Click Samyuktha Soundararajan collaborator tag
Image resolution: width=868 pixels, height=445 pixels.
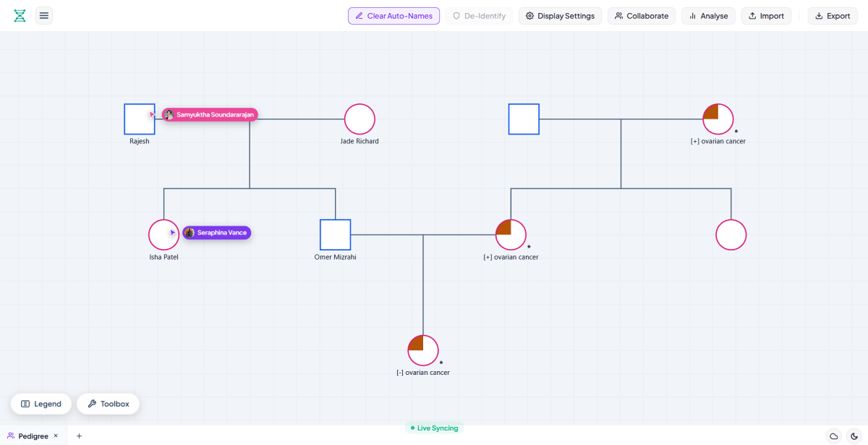point(210,114)
